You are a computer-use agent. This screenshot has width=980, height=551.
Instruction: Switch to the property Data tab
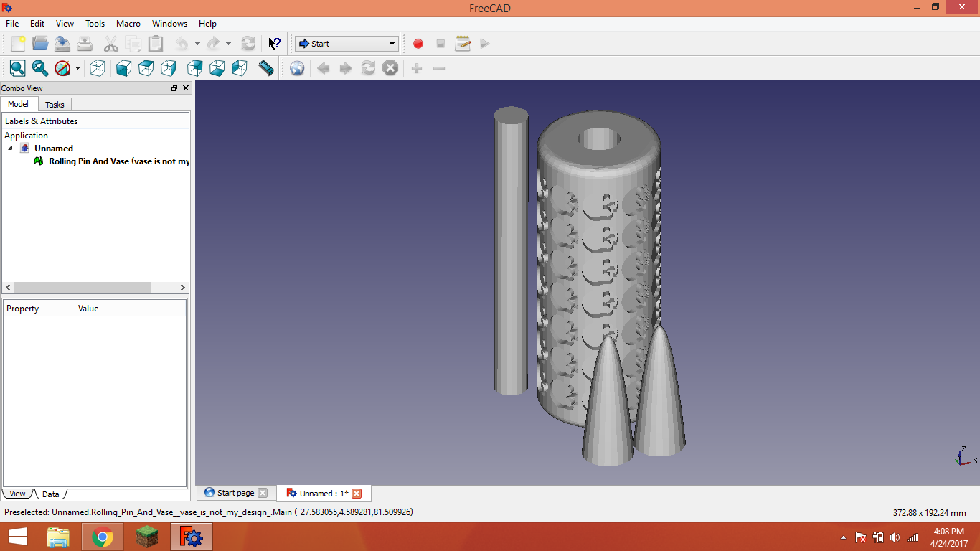50,494
